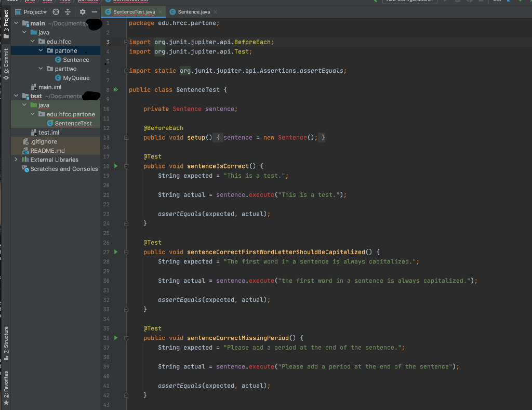Fold sentenceCorrectFirstWordLetterShouldBeCapitalized method at line 27
The width and height of the screenshot is (532, 410).
point(126,252)
